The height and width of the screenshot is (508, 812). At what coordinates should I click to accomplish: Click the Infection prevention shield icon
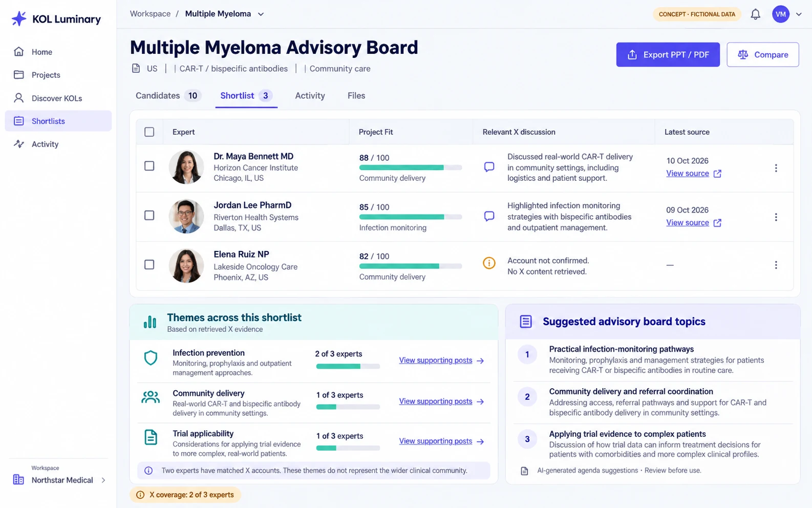click(151, 357)
